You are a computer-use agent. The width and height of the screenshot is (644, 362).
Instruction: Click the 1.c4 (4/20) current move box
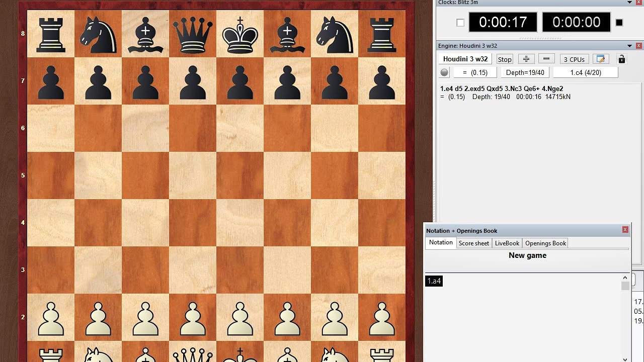coord(586,72)
